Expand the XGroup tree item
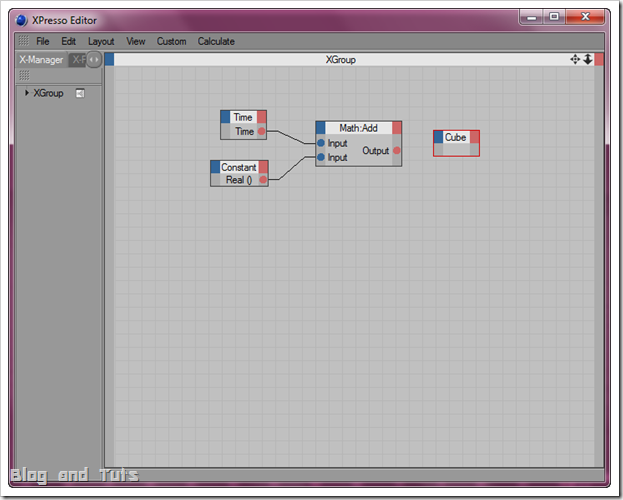The image size is (623, 500). click(27, 93)
